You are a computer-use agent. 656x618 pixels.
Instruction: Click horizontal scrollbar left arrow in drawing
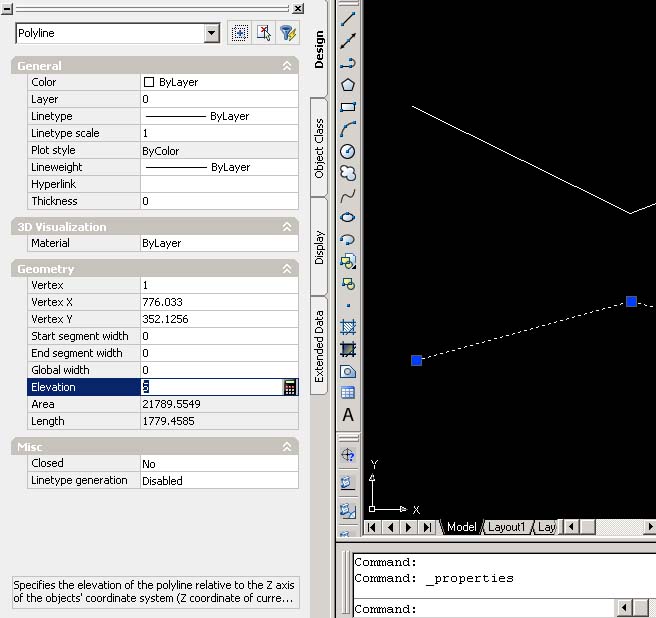tap(571, 527)
